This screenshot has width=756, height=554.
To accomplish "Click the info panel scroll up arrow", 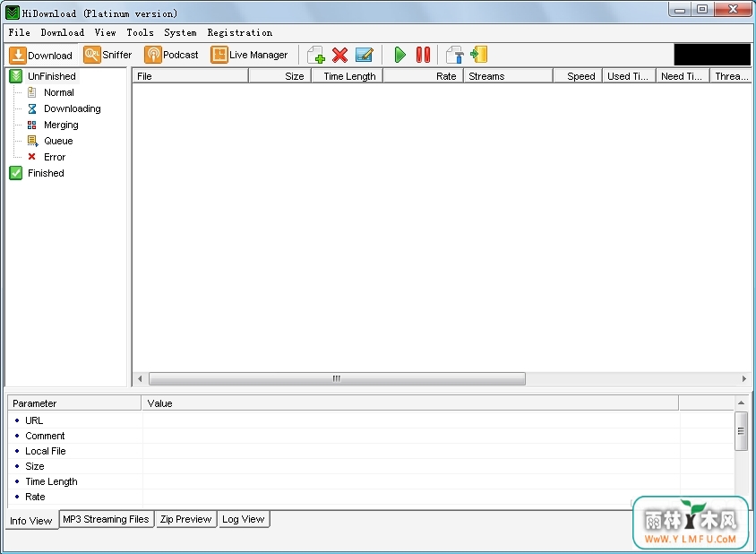I will 741,403.
